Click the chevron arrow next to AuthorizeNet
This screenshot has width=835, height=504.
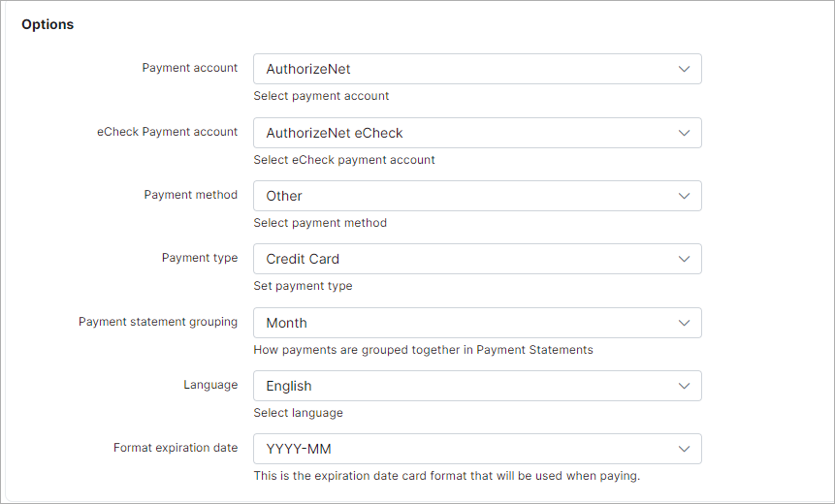pos(684,69)
